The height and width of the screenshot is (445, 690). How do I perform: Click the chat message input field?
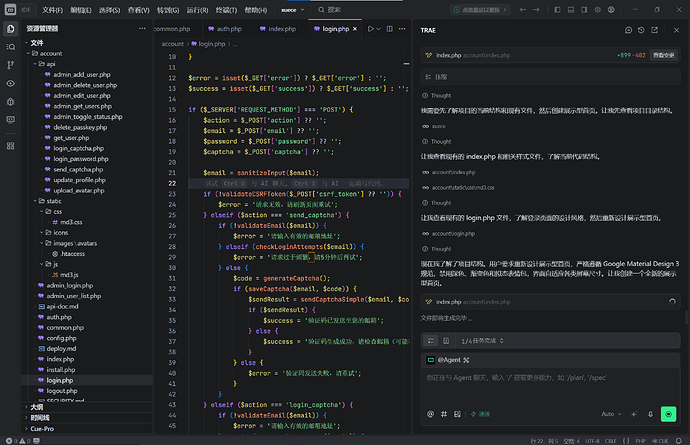pyautogui.click(x=550, y=387)
